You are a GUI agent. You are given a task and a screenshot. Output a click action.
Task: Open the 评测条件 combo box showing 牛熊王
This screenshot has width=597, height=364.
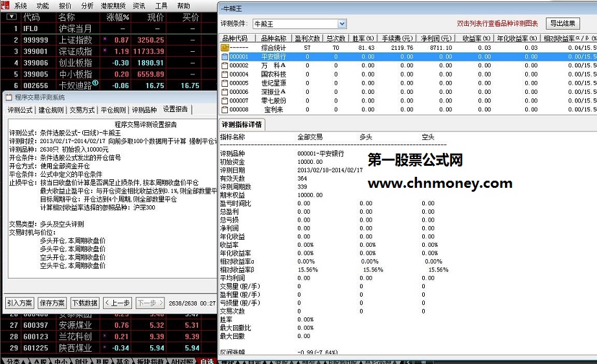[x=299, y=24]
